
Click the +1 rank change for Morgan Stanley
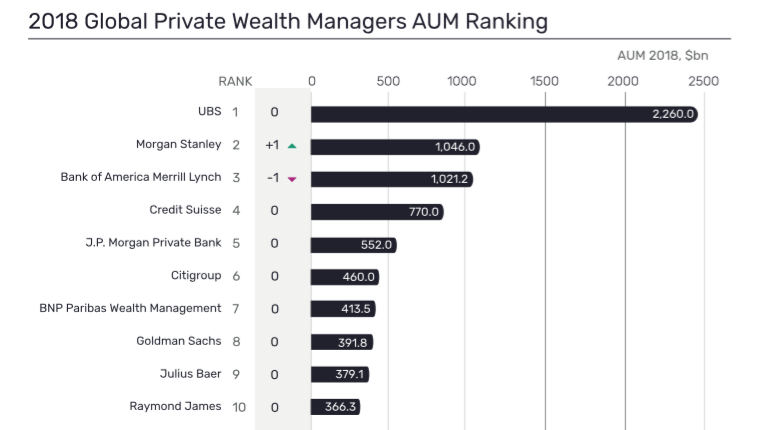(x=272, y=145)
